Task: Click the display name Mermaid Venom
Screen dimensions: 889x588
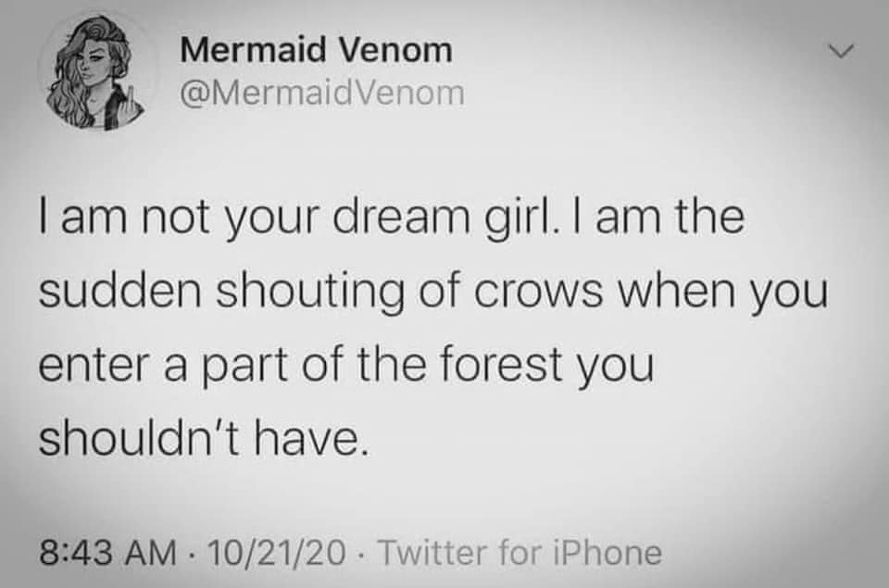Action: coord(317,50)
